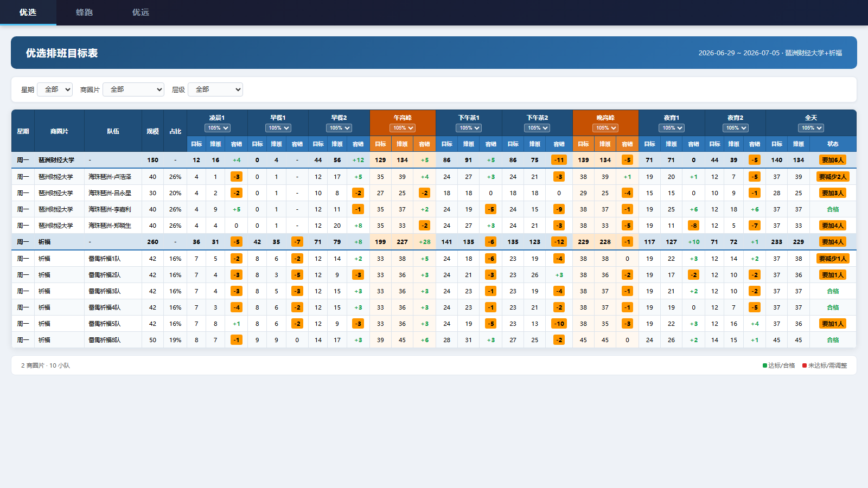Expand the 全天 105% dropdown
This screenshot has height=488, width=868.
click(811, 128)
